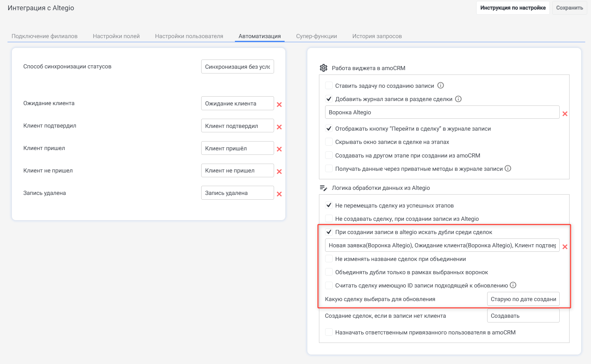Click the Логика обработки данных из Altegio heading

381,188
